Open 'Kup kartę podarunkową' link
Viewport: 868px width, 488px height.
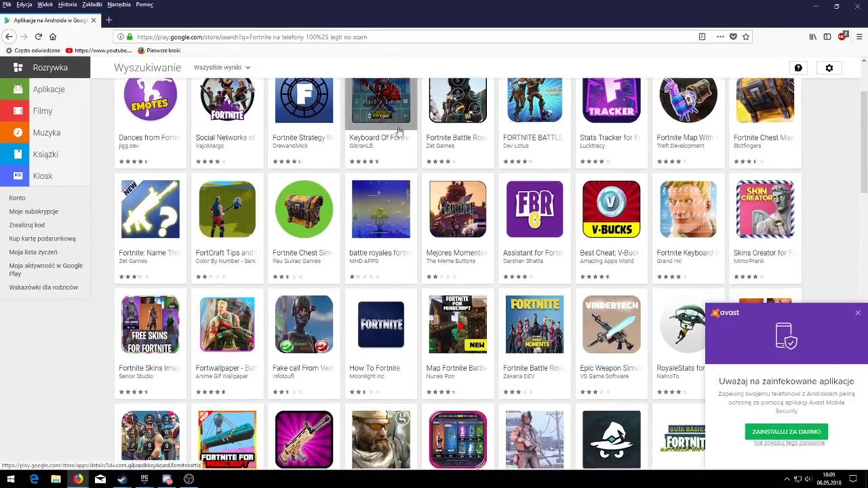[x=42, y=239]
